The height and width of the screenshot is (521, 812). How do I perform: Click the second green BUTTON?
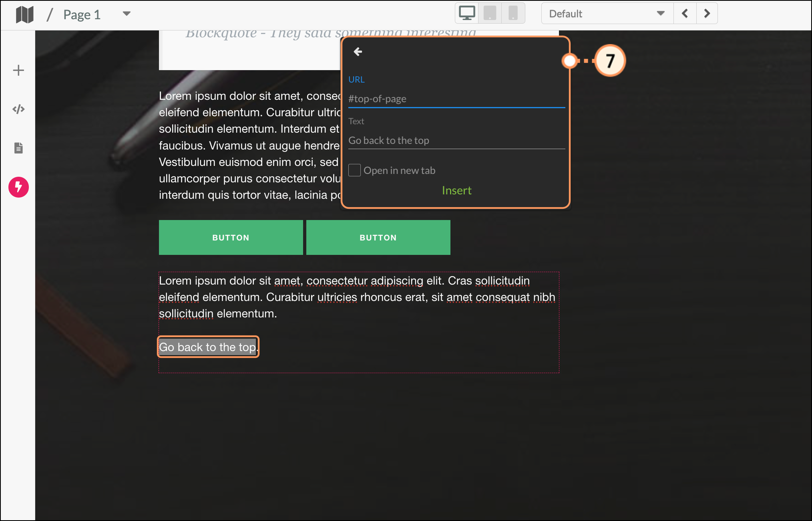(378, 238)
